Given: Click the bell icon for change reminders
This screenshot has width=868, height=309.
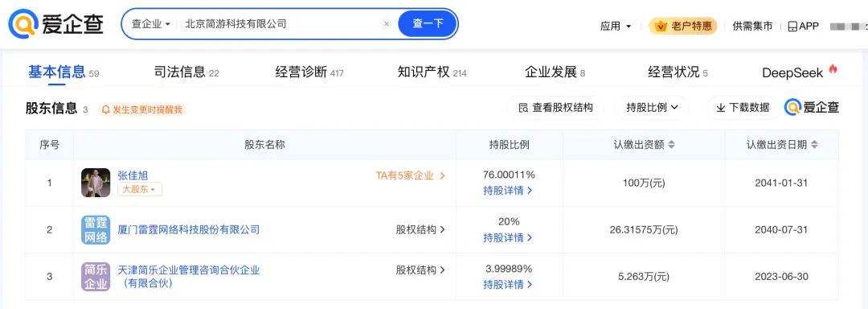Looking at the screenshot, I should pos(106,109).
